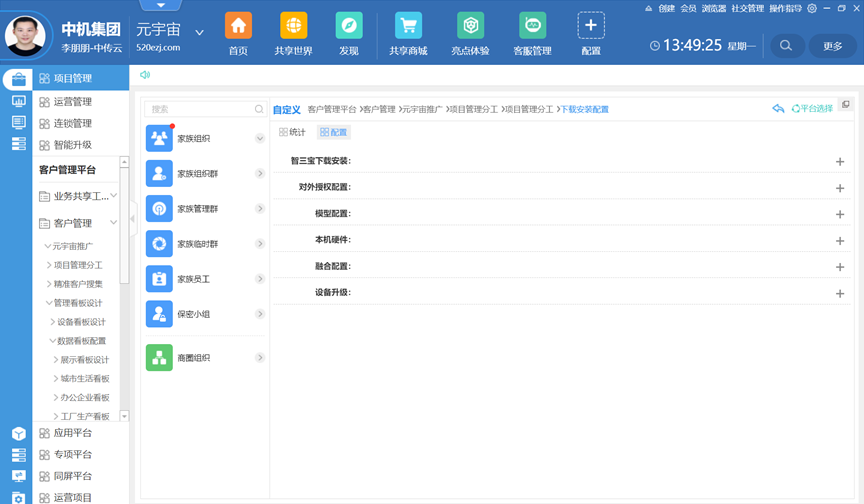The image size is (864, 504).
Task: Switch to the 统计 tab
Action: pos(293,132)
